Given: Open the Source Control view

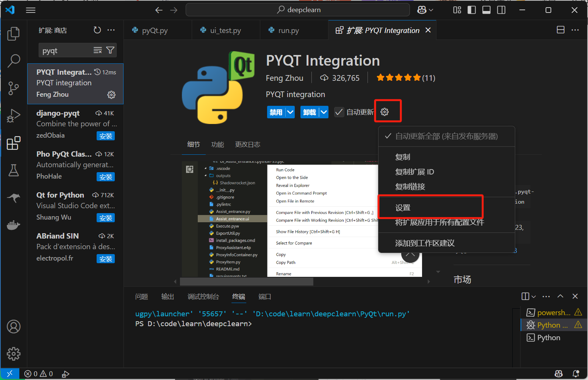Looking at the screenshot, I should tap(14, 88).
